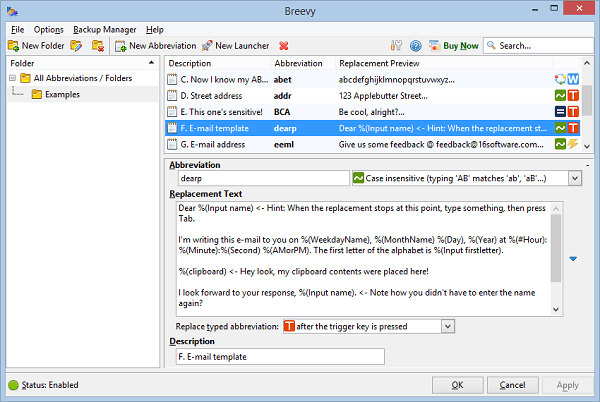
Task: Click the delete folder icon
Action: (x=98, y=46)
